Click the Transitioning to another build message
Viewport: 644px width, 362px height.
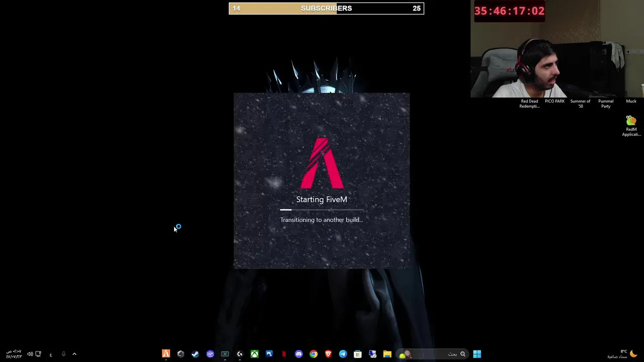321,220
